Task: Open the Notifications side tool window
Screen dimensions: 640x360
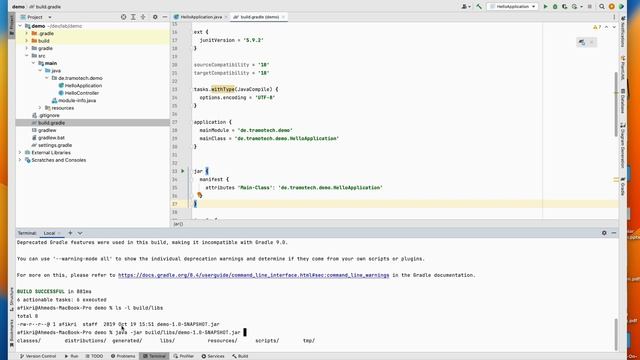Action: click(x=623, y=31)
